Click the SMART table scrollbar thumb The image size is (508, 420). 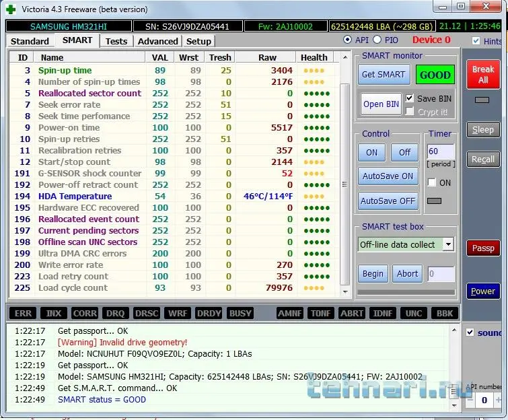345,184
